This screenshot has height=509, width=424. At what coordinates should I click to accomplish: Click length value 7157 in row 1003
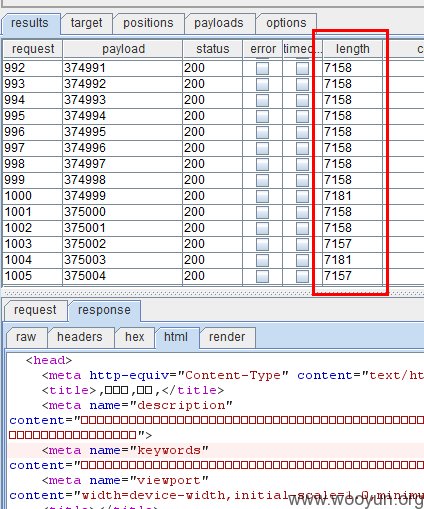[338, 244]
